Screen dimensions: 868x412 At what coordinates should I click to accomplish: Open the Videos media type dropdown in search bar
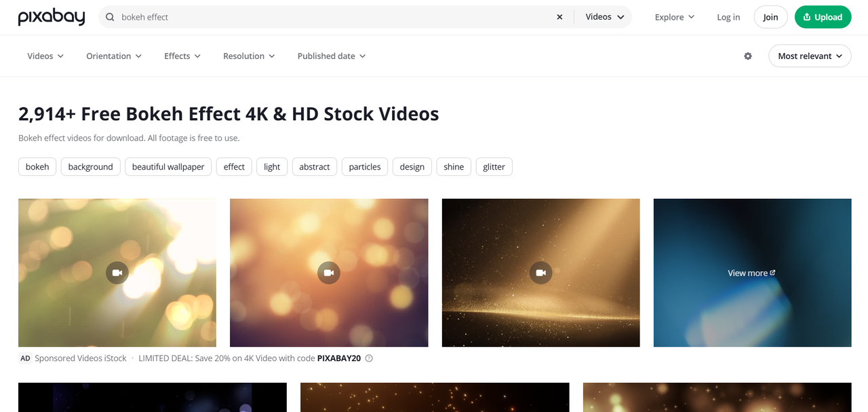click(x=605, y=17)
